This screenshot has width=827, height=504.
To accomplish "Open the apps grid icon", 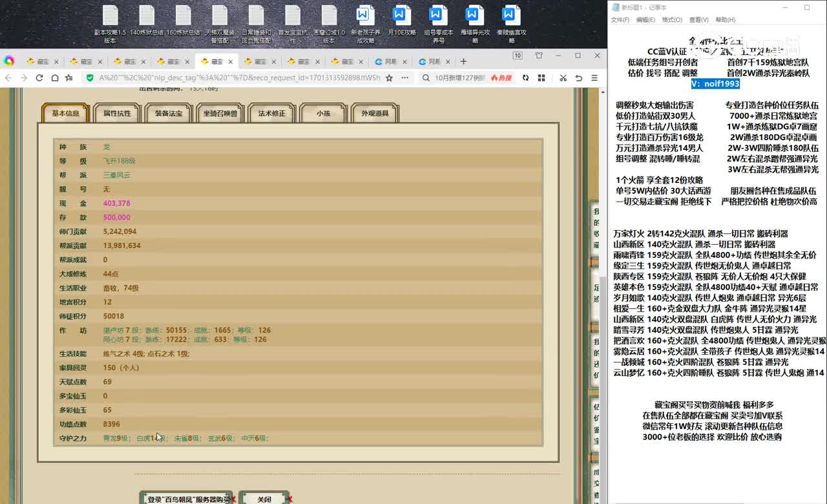I will [541, 78].
